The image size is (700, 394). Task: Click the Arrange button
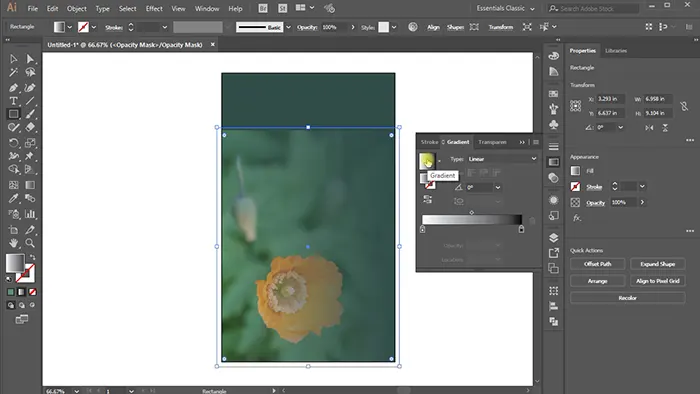point(597,281)
